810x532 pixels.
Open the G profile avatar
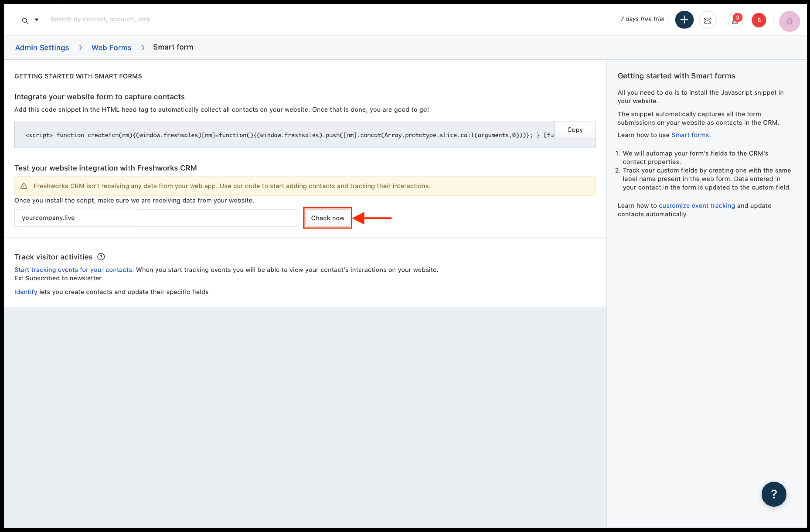pyautogui.click(x=789, y=21)
